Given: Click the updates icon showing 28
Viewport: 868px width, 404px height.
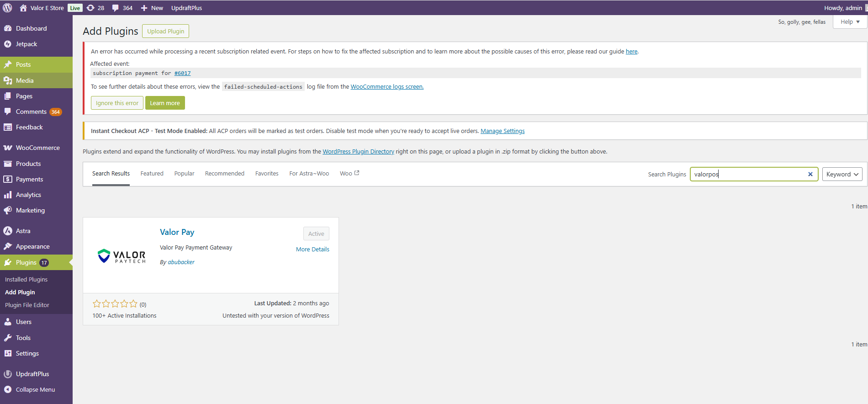Looking at the screenshot, I should [x=90, y=8].
